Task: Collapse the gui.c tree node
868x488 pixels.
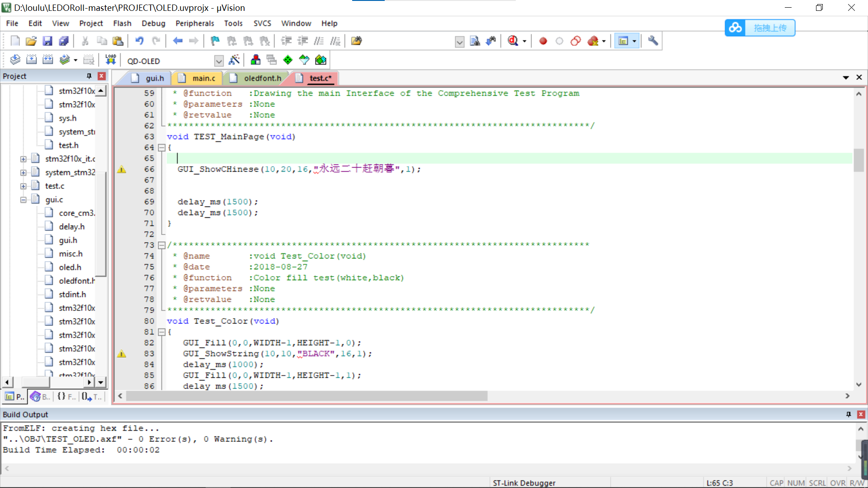Action: (x=23, y=200)
